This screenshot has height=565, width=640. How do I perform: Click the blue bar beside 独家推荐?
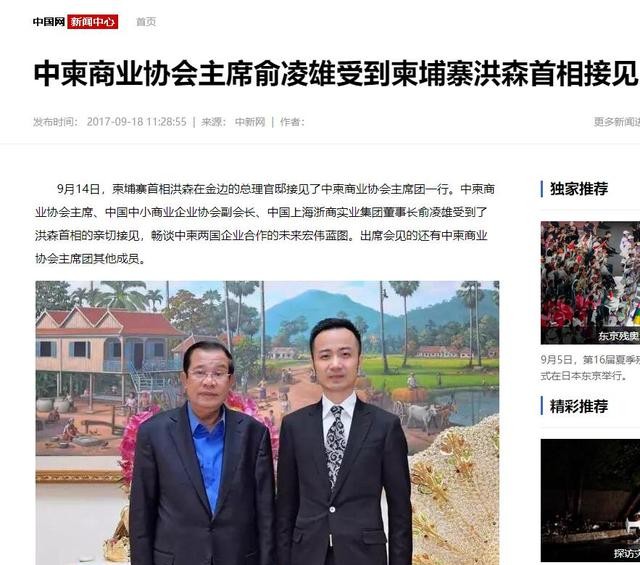coord(542,189)
